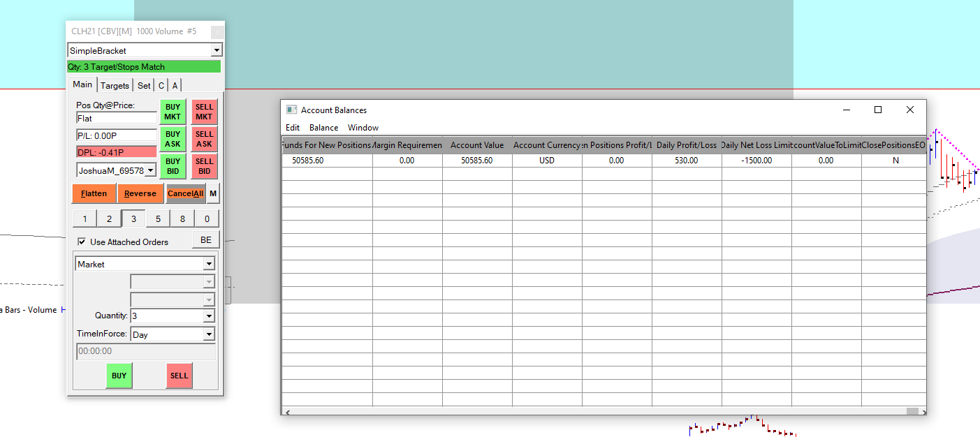Click the 00:00:00 time field
Viewport: 980px width, 437px height.
point(145,351)
